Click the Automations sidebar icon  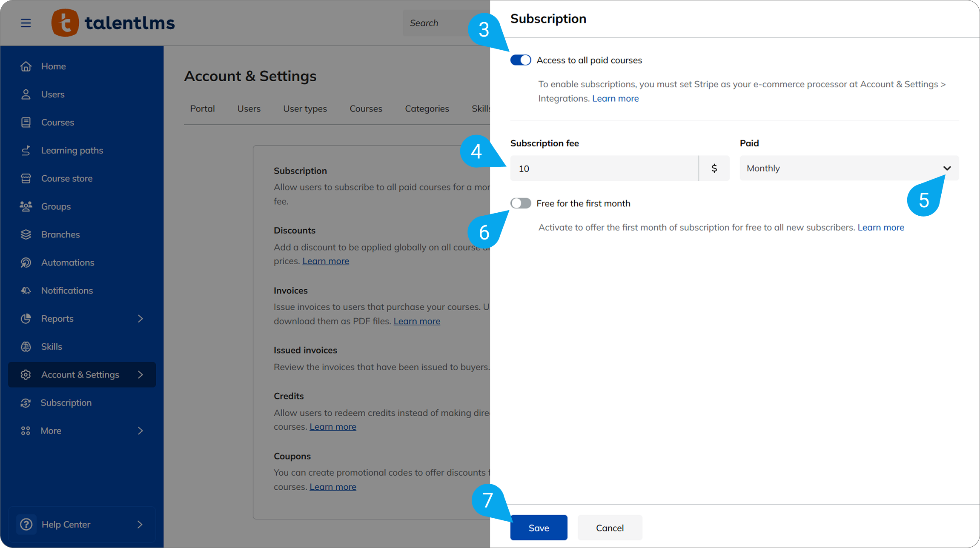[26, 263]
